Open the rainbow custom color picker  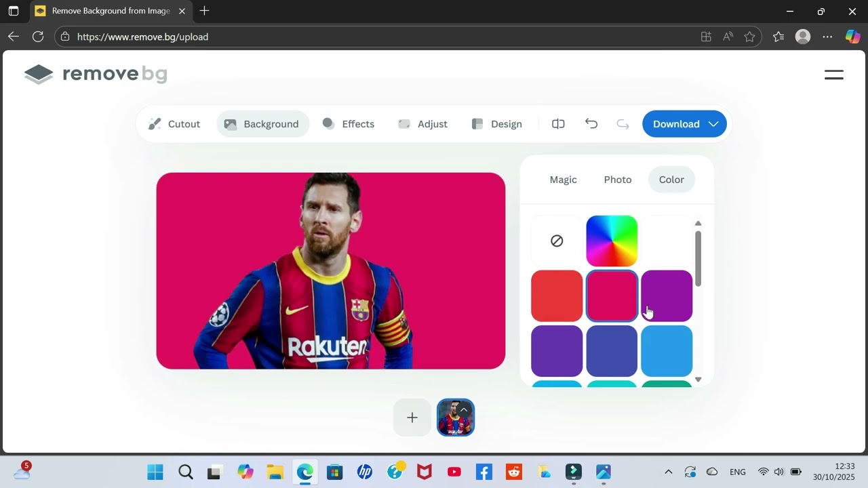click(x=612, y=241)
